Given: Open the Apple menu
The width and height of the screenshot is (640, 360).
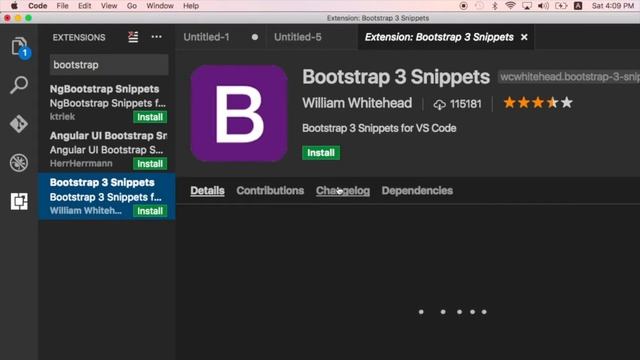Looking at the screenshot, I should [x=14, y=6].
